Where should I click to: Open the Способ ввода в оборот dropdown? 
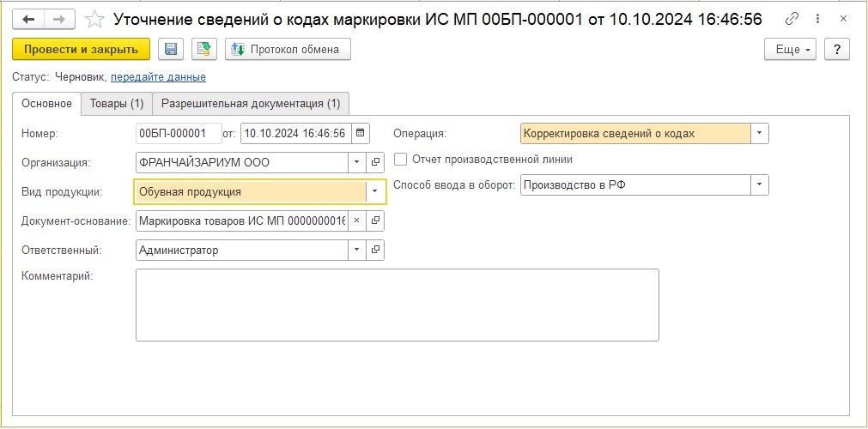759,184
